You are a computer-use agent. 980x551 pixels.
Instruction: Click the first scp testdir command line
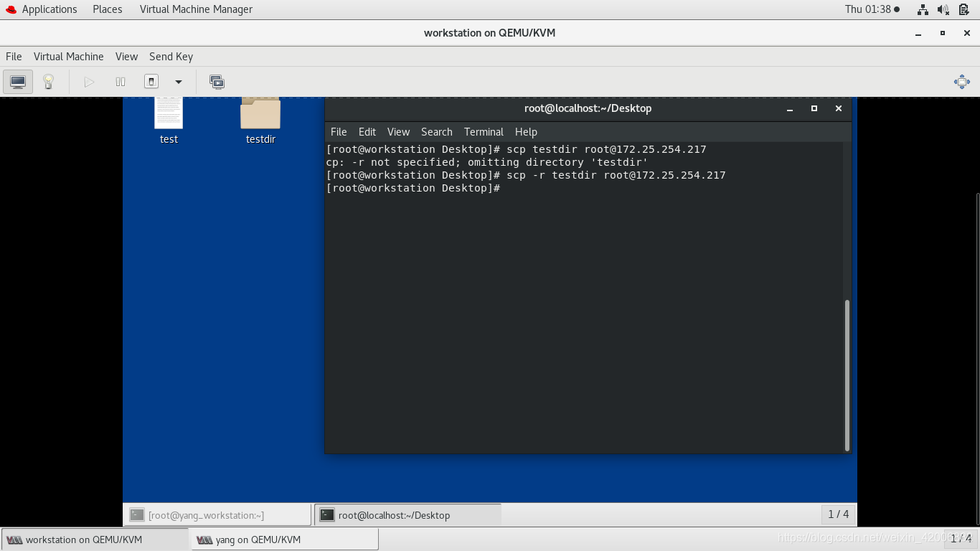click(x=516, y=149)
